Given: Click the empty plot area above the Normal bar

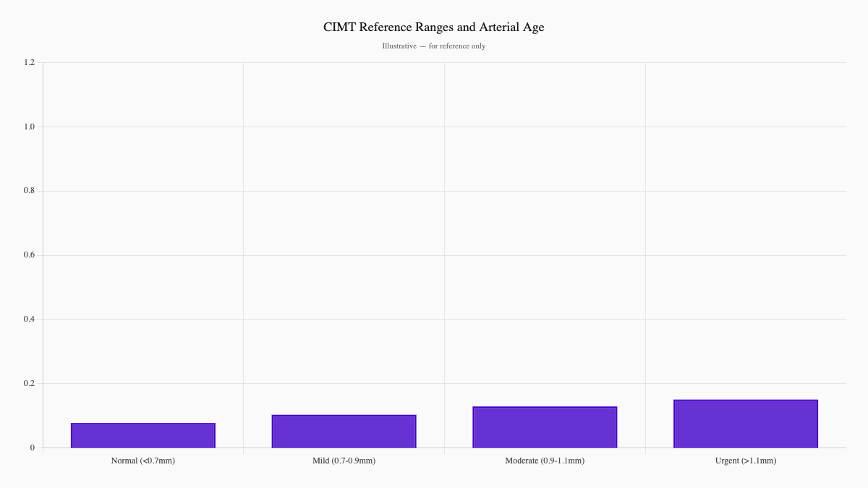Looking at the screenshot, I should pyautogui.click(x=142, y=253).
